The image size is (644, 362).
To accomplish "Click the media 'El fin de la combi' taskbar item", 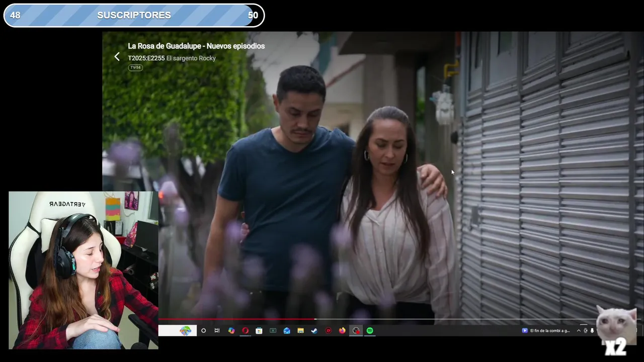I will tap(546, 330).
